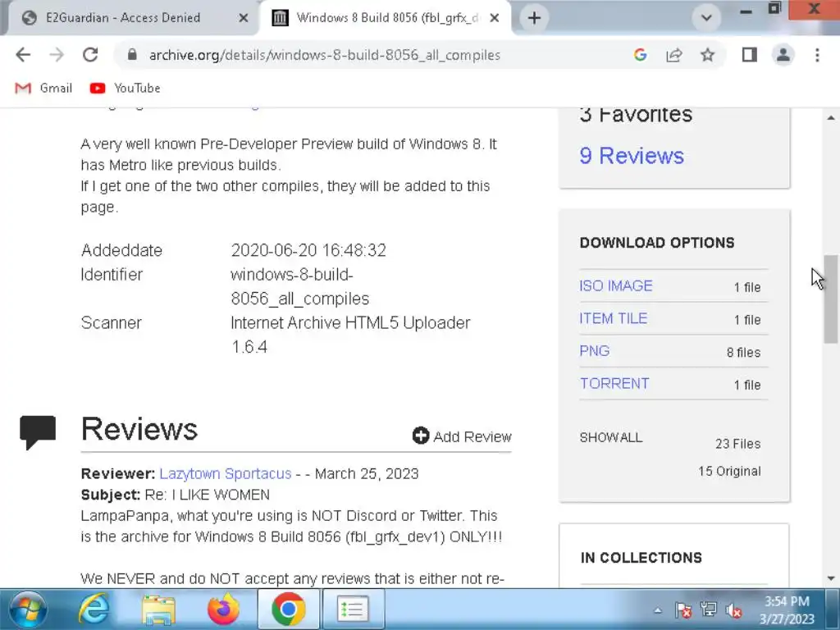Download the TORRENT file
Viewport: 840px width, 630px height.
(614, 384)
